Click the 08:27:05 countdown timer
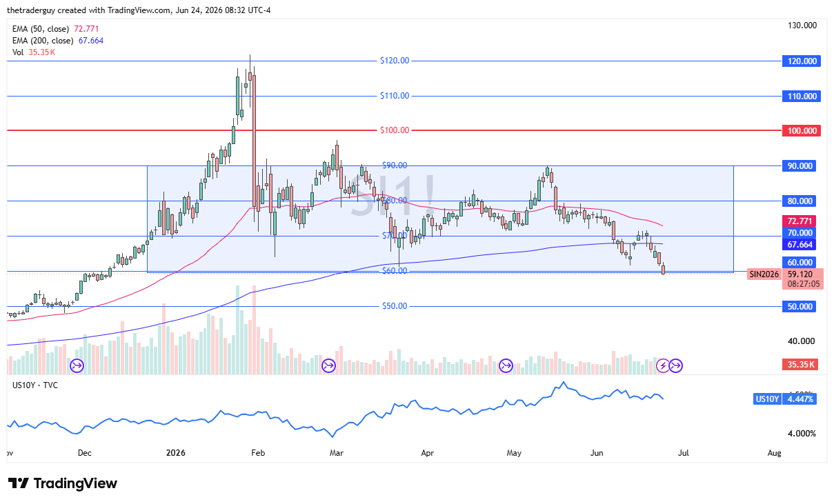The height and width of the screenshot is (504, 834). tap(803, 283)
